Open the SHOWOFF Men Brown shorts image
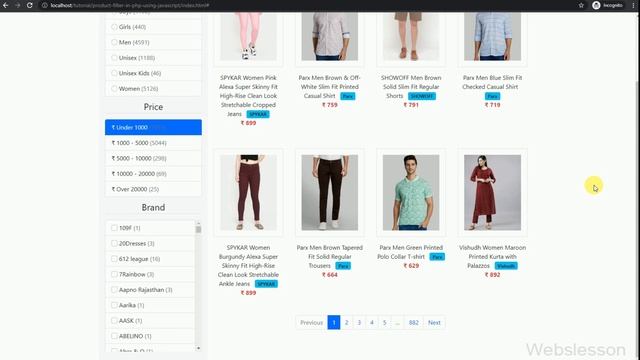 411,37
